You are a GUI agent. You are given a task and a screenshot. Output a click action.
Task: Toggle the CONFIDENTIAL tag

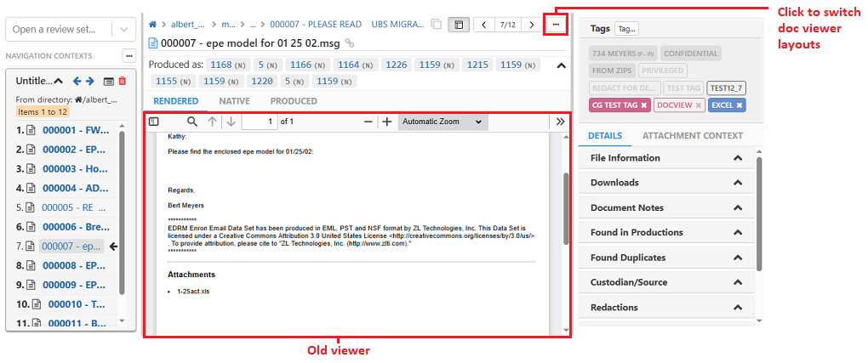[x=691, y=54]
